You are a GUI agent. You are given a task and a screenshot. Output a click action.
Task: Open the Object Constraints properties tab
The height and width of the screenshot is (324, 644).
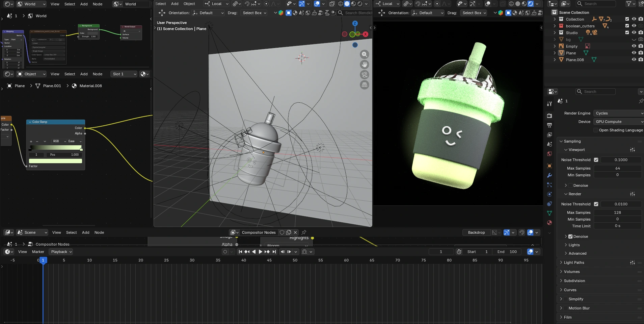(549, 204)
